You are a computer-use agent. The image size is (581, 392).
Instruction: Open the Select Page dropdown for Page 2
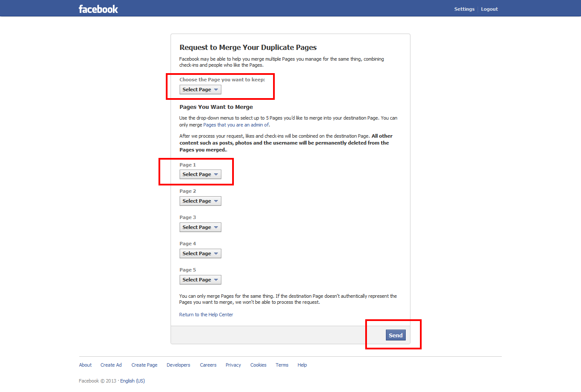pyautogui.click(x=200, y=201)
